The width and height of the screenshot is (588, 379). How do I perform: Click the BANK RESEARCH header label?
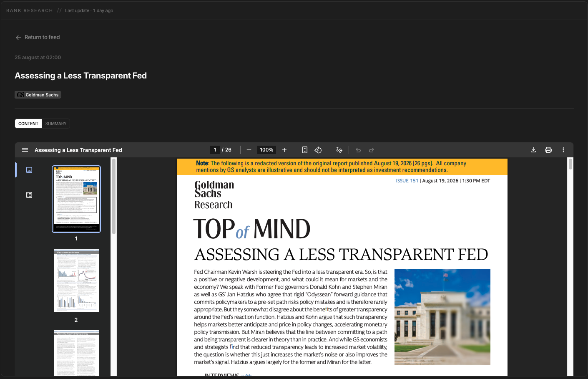[x=30, y=10]
